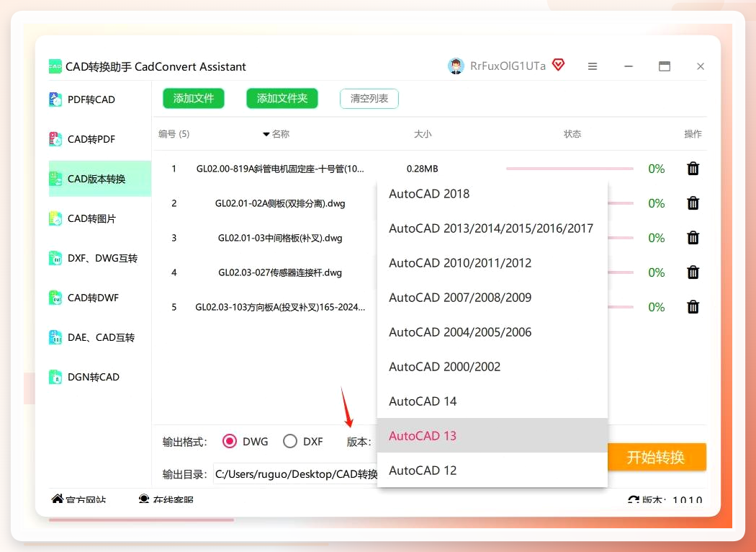This screenshot has width=756, height=552.
Task: Click the output directory path field
Action: click(x=295, y=474)
